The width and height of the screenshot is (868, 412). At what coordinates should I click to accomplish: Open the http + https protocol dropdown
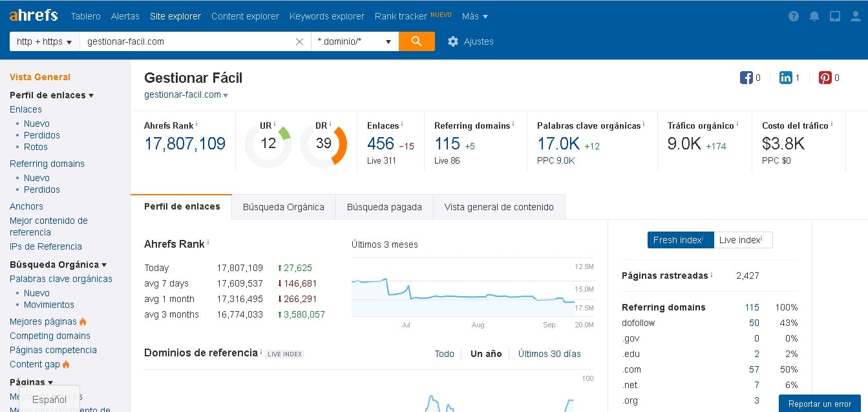[44, 41]
